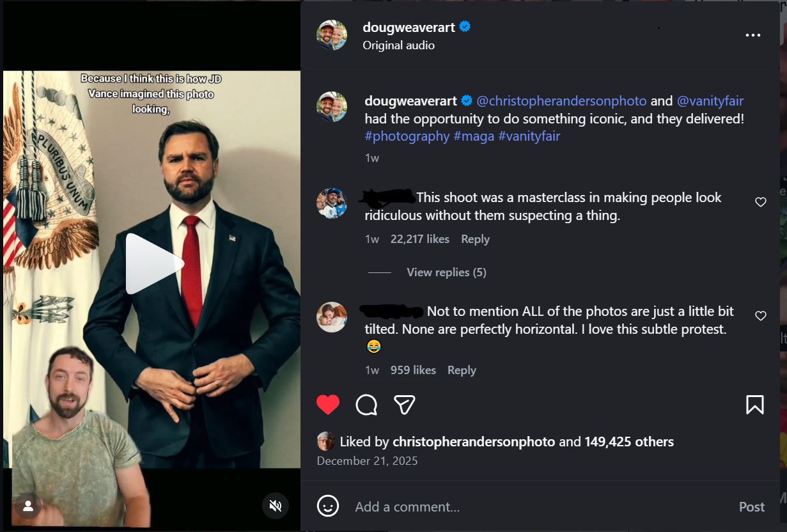Open comments with speech bubble icon

[366, 405]
